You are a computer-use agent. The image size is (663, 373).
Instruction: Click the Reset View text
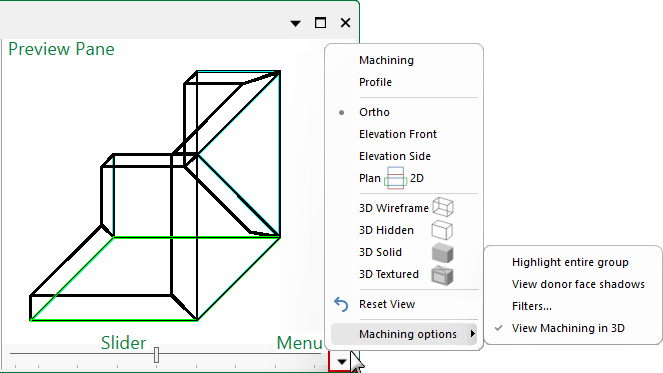click(387, 304)
